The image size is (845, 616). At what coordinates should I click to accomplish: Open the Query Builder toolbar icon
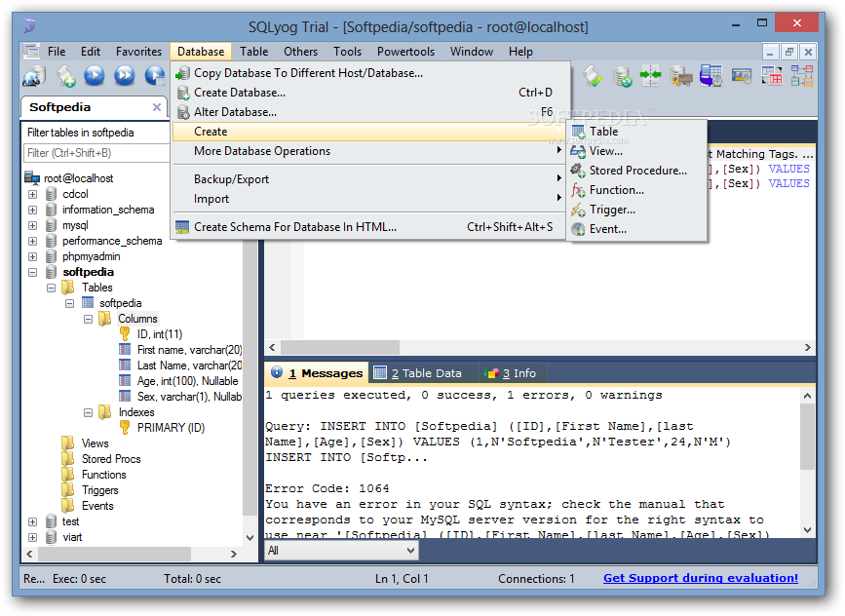772,75
